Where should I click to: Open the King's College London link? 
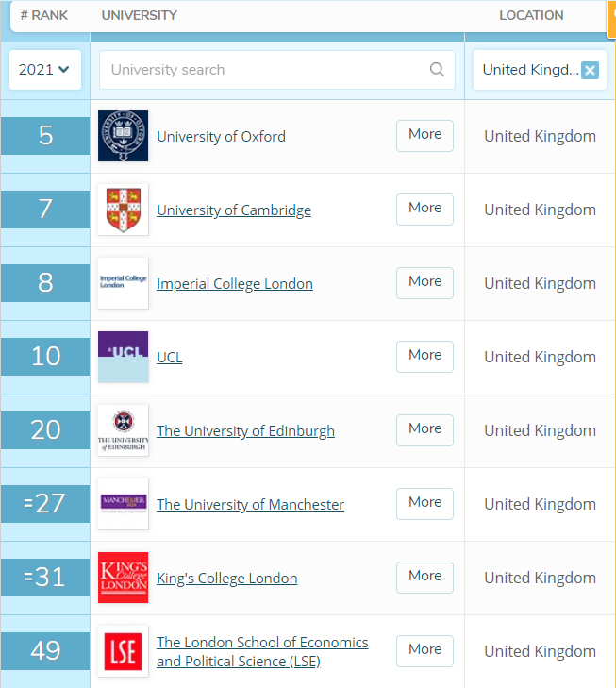click(226, 579)
